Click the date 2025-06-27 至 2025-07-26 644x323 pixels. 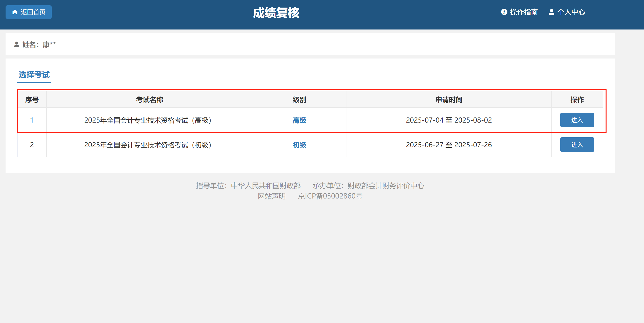pyautogui.click(x=449, y=145)
